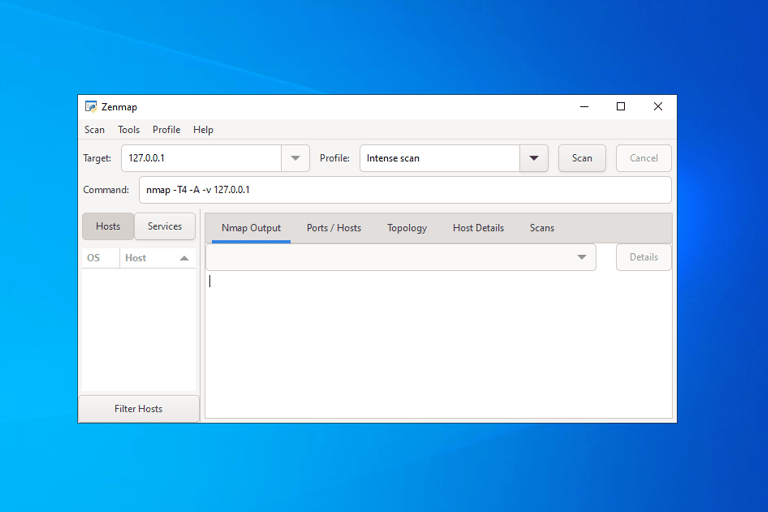Click the Filter Hosts button

tap(139, 409)
